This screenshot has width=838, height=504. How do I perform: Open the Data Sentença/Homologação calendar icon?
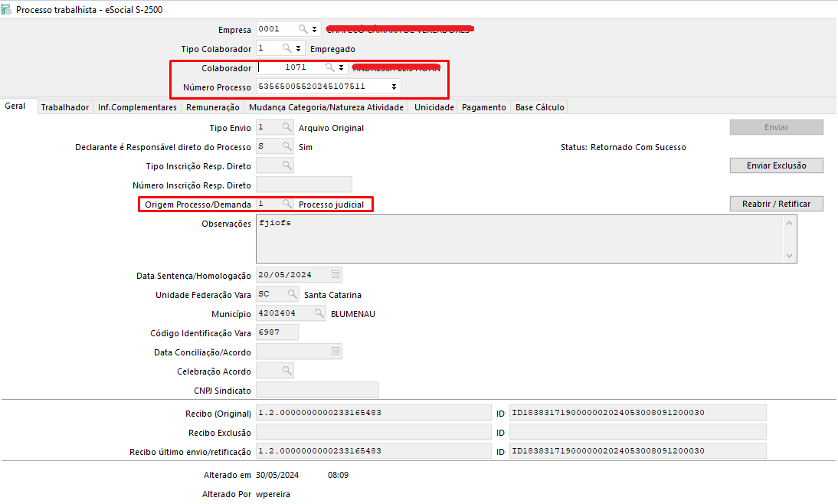click(x=335, y=275)
